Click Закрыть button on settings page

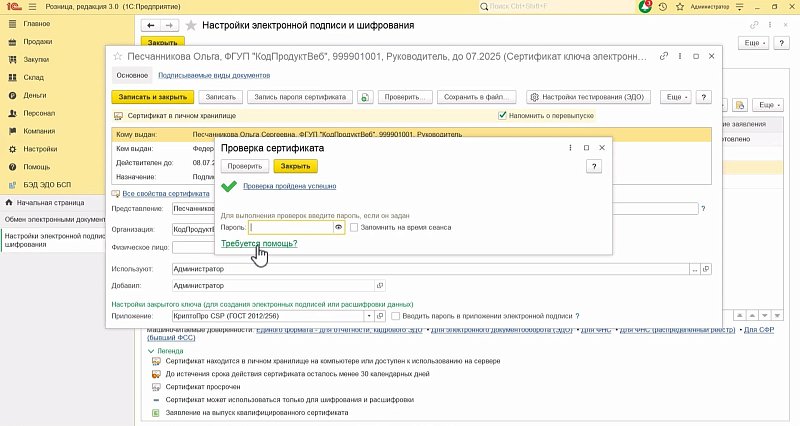tap(162, 42)
